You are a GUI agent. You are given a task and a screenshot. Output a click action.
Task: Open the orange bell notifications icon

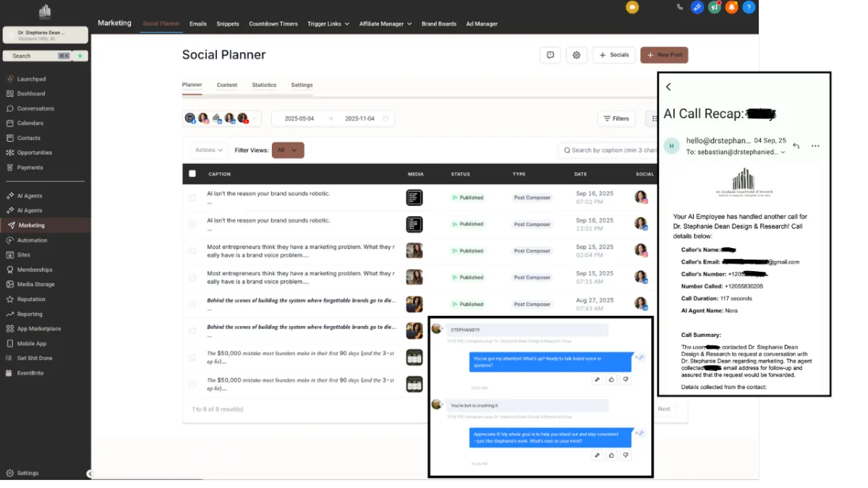[x=732, y=7]
